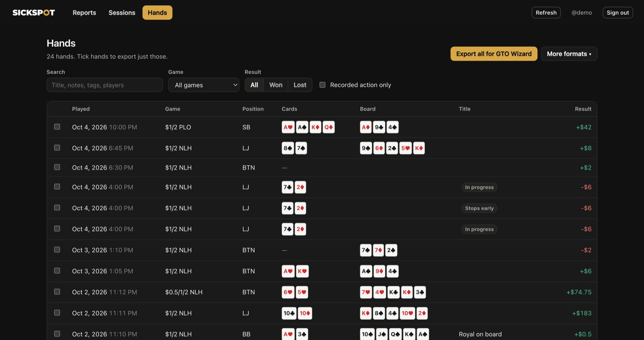Click the Oct 4, 2026 6:30 PM date cell
Screen dimensions: 644x340
tap(103, 168)
